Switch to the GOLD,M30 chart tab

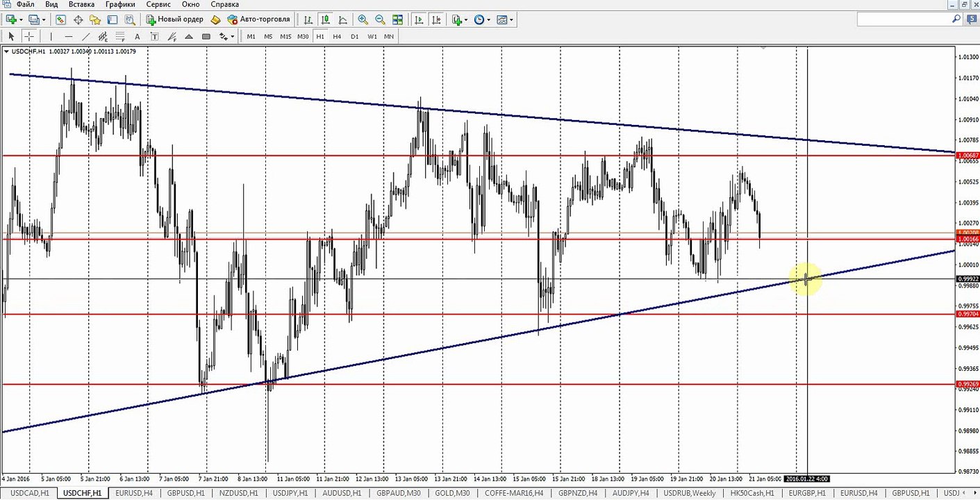452,493
